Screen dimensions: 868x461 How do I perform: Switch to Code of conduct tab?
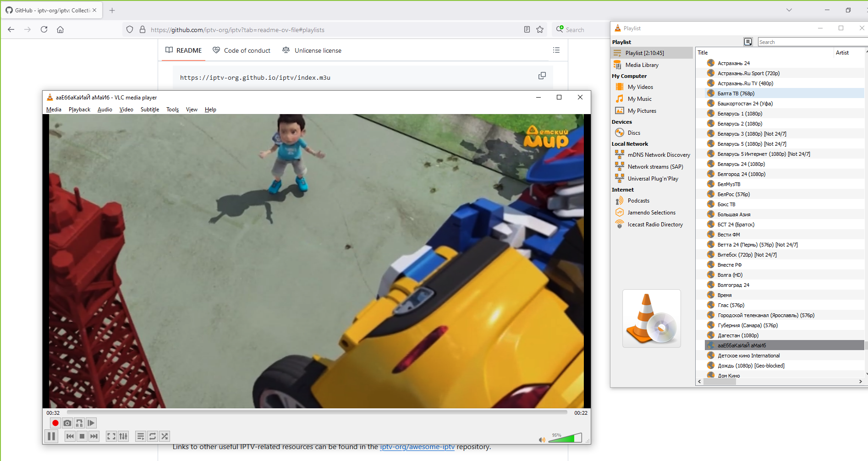click(242, 50)
